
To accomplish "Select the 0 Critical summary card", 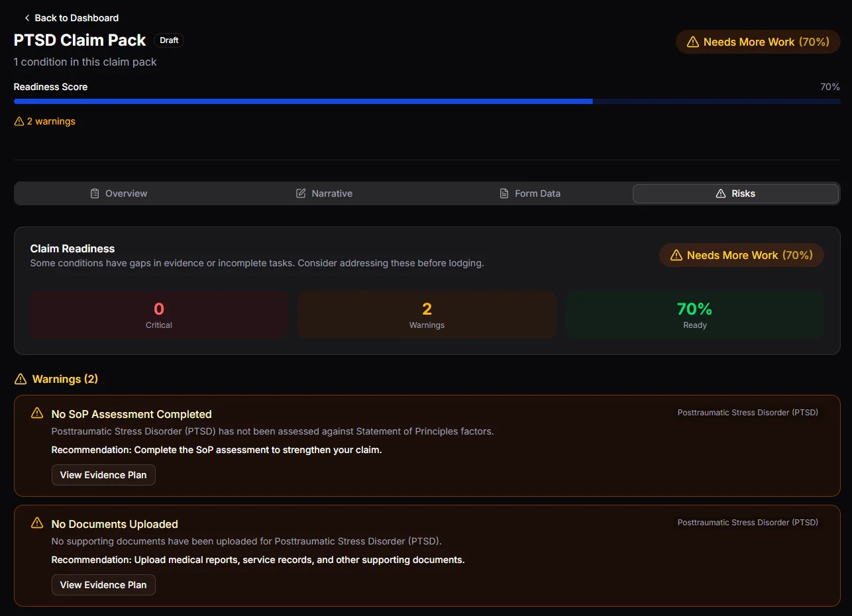I will 159,315.
